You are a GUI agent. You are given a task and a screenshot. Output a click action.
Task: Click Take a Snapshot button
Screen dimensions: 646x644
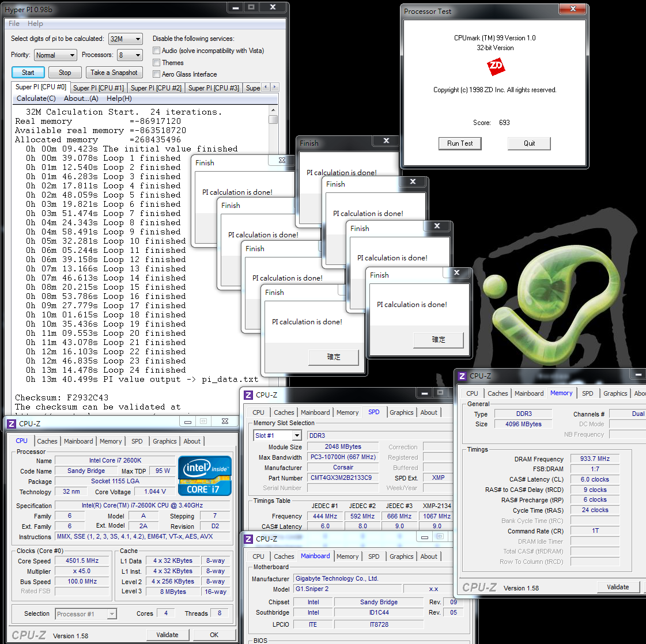point(114,73)
